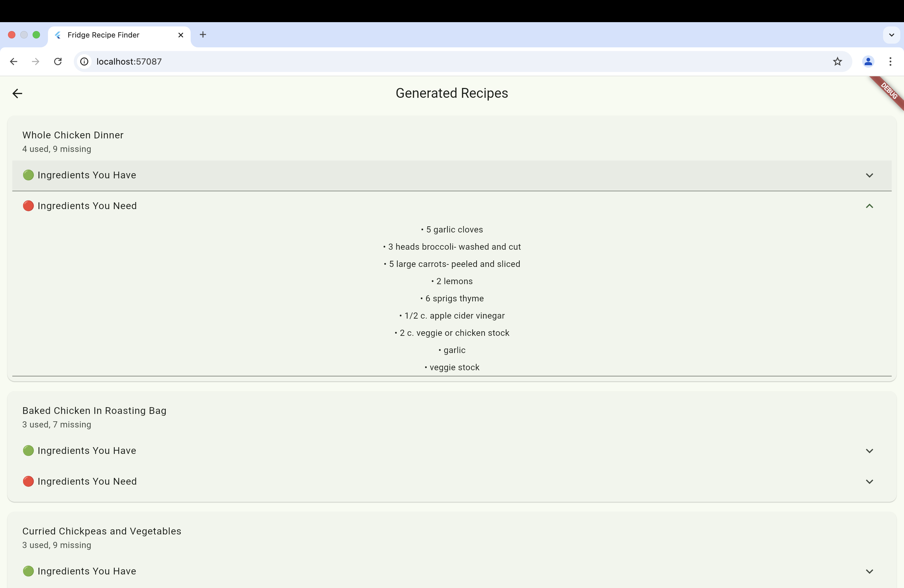This screenshot has height=588, width=904.
Task: Expand Ingredients You Have for Curried Chickpeas
Action: tap(869, 571)
